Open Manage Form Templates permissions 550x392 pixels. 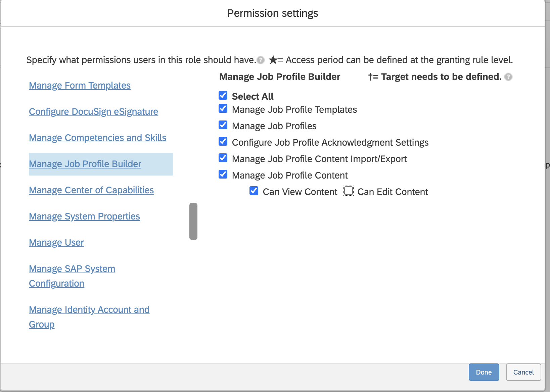tap(80, 86)
